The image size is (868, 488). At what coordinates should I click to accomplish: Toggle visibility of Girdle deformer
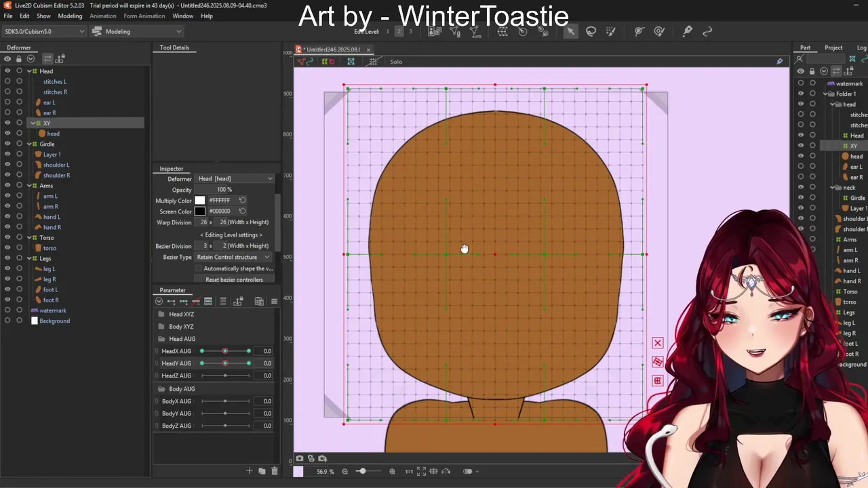7,144
